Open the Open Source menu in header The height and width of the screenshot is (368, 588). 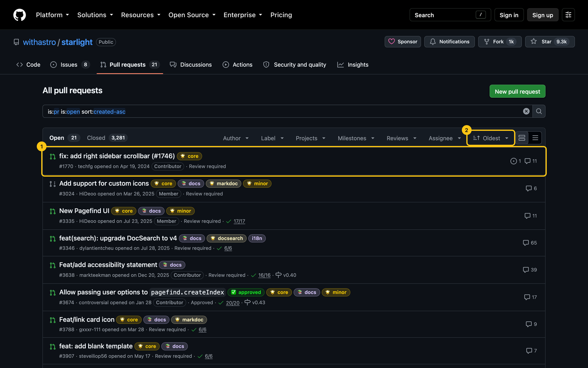(192, 15)
